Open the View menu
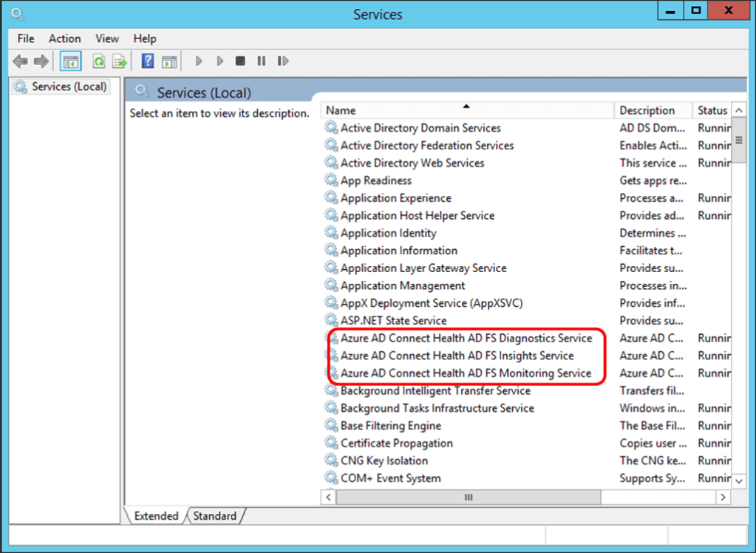This screenshot has width=756, height=553. [106, 38]
